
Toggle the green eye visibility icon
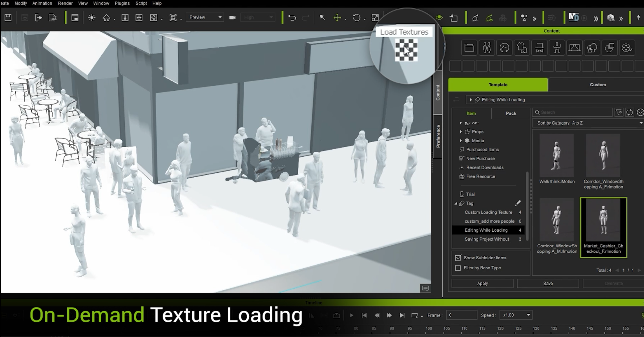[x=439, y=17]
